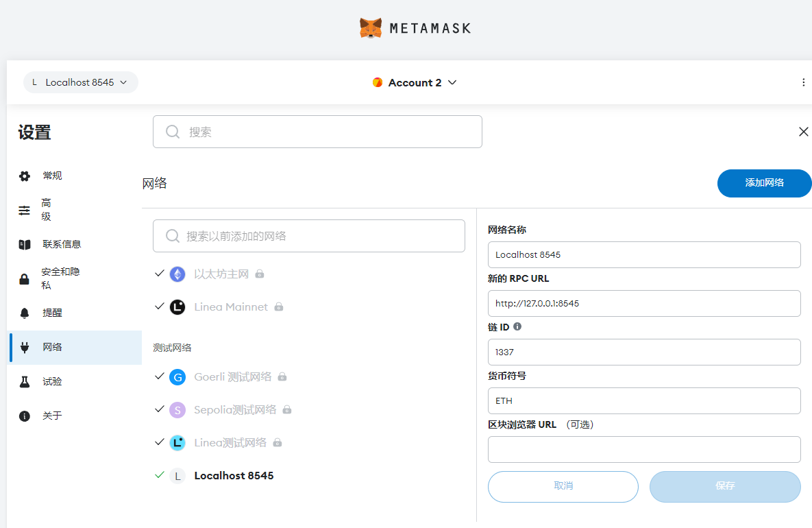This screenshot has width=812, height=528.
Task: Click the 测试网络 section heading
Action: tap(172, 348)
